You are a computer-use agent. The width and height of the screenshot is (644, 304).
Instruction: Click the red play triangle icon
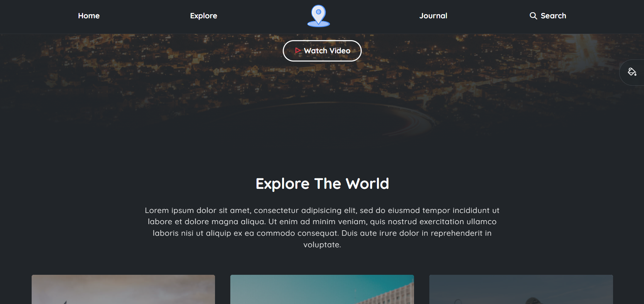pos(298,51)
